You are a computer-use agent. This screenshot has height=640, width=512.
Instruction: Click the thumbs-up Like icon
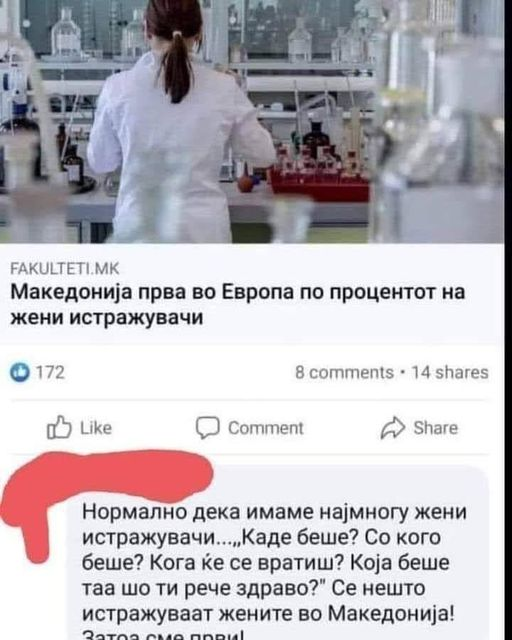click(59, 427)
